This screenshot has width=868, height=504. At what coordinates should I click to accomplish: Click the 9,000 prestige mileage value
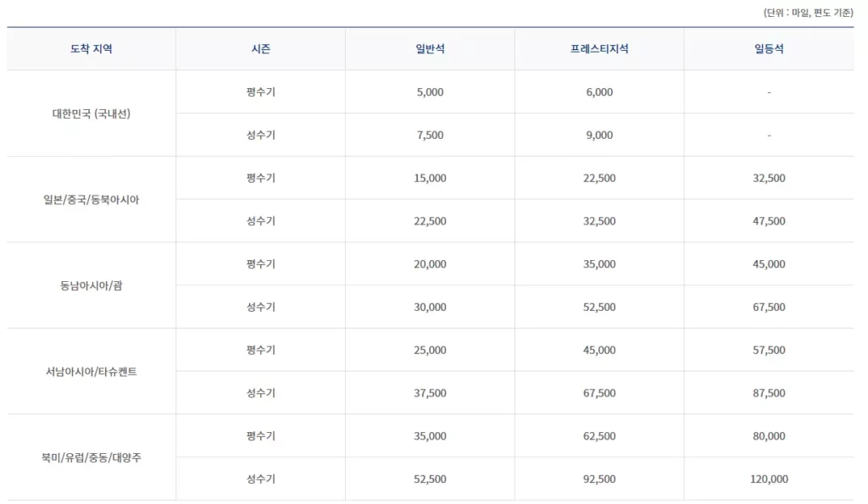[x=599, y=135]
